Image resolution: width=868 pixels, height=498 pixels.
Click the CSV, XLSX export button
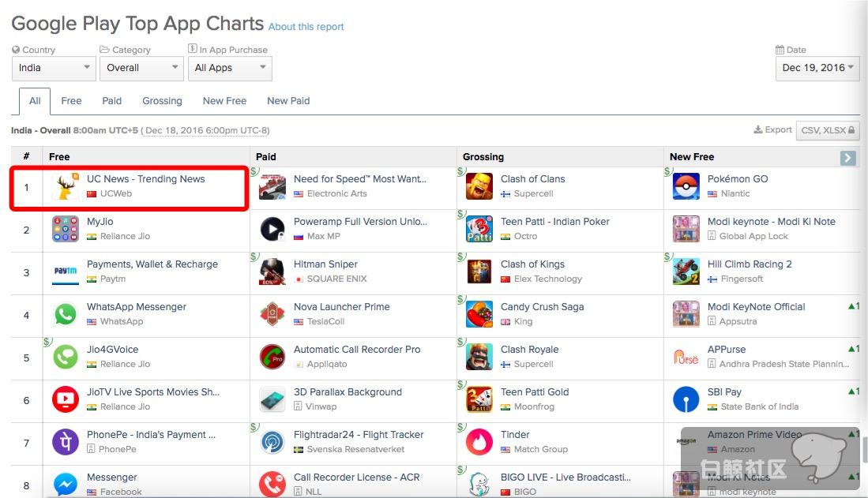pos(827,130)
